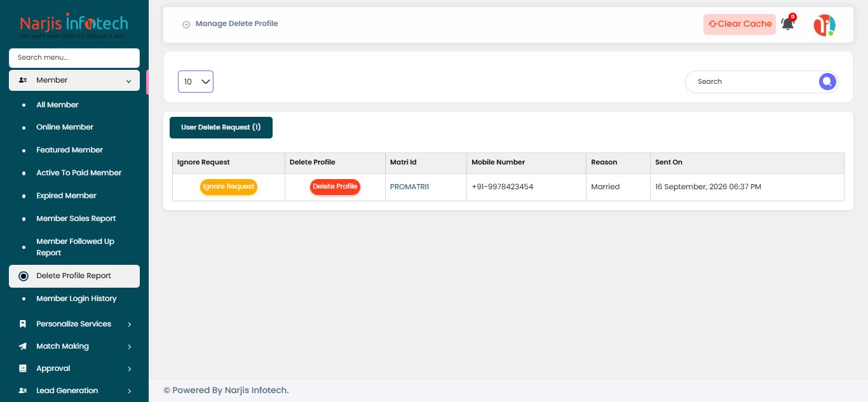
Task: Click the Search menu input field
Action: point(74,58)
